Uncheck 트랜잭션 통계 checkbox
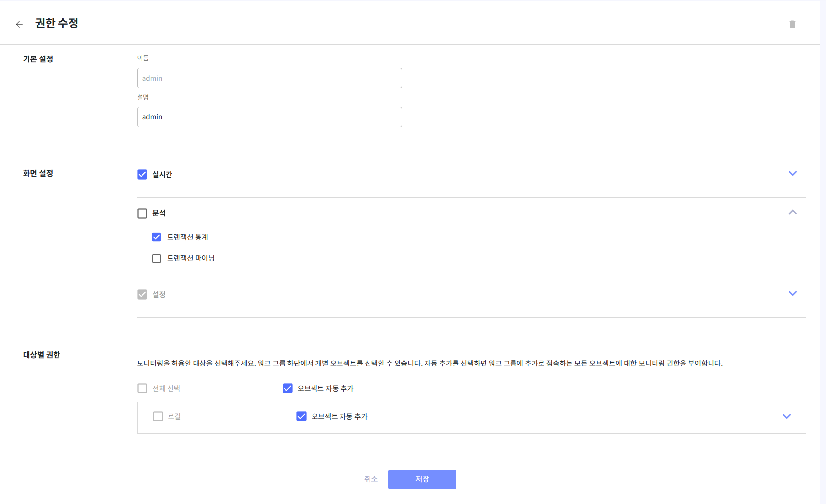Screen dimensions: 826x504 click(x=156, y=237)
